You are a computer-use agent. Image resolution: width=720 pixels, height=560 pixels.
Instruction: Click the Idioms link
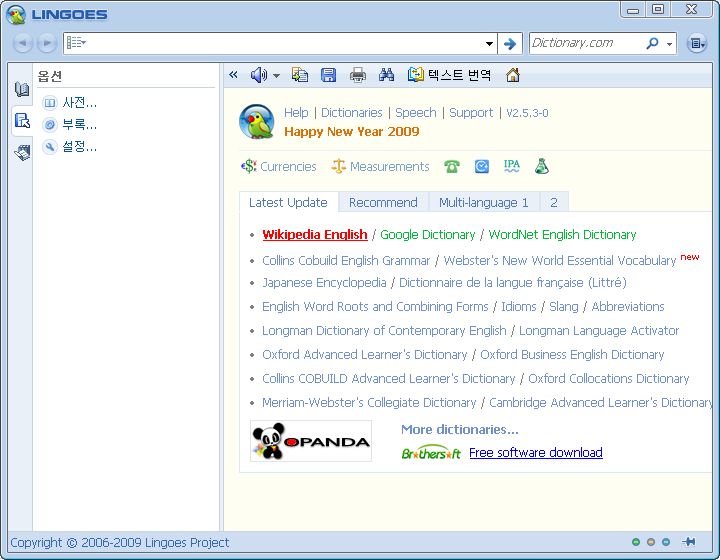click(519, 307)
